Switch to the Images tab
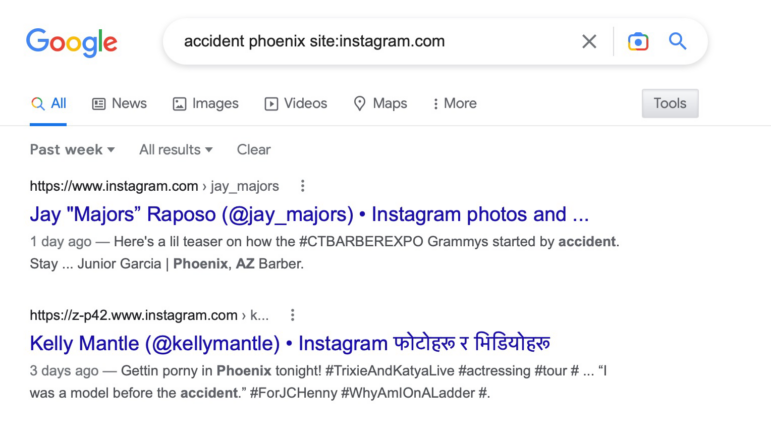 (206, 104)
